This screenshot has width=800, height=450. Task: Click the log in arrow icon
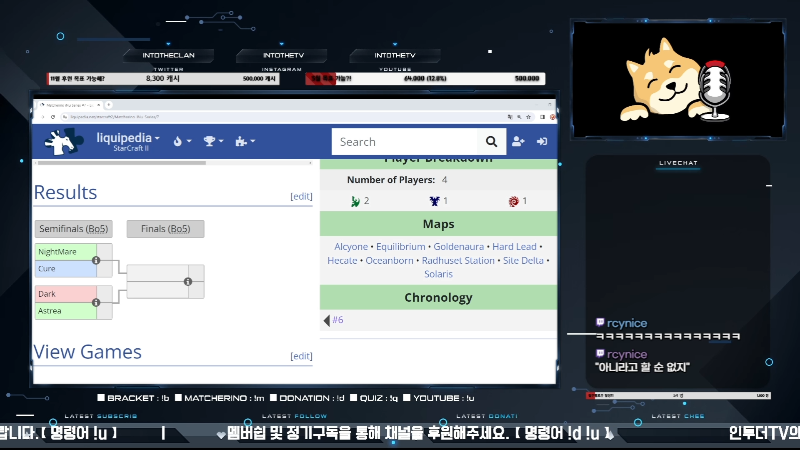click(x=542, y=141)
